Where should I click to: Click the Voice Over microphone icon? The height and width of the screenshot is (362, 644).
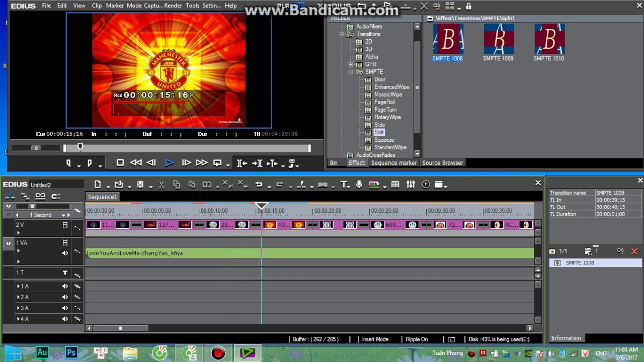click(359, 185)
